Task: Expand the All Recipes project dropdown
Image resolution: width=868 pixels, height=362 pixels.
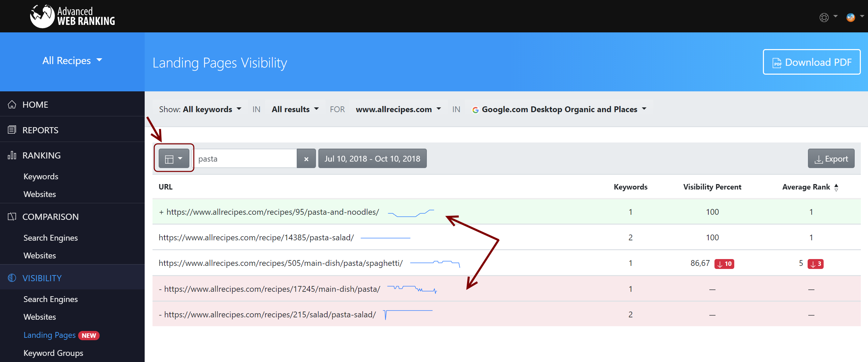Action: (72, 61)
